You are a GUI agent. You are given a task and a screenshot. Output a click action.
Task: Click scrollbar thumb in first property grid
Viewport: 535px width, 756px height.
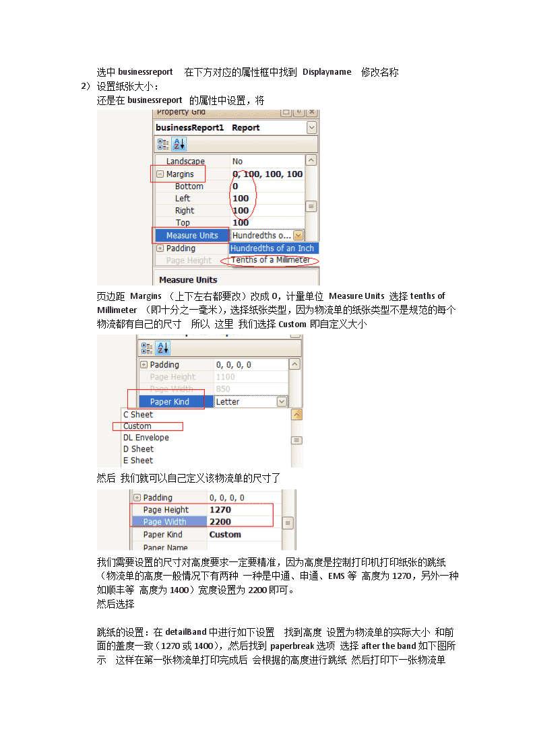coord(312,207)
